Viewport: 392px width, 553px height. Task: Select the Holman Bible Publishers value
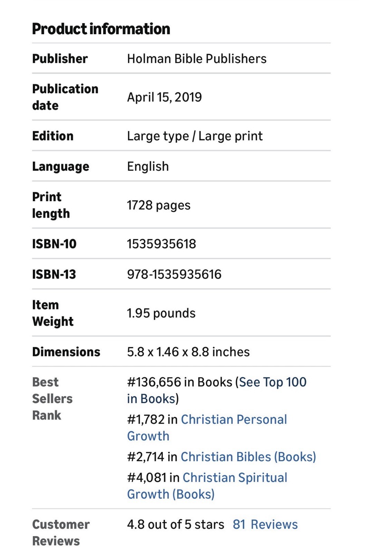[197, 59]
